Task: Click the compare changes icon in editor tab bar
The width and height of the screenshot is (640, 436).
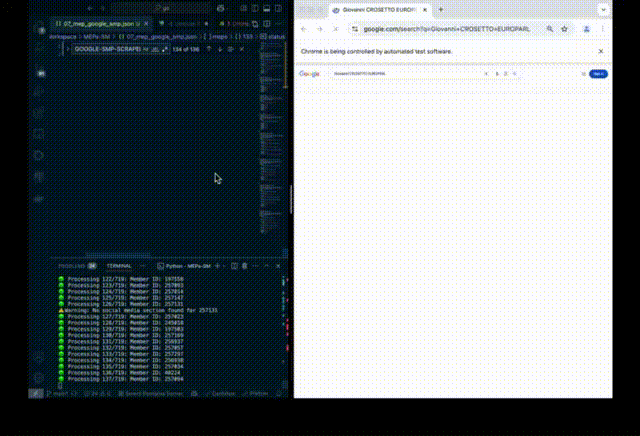Action: (x=255, y=24)
